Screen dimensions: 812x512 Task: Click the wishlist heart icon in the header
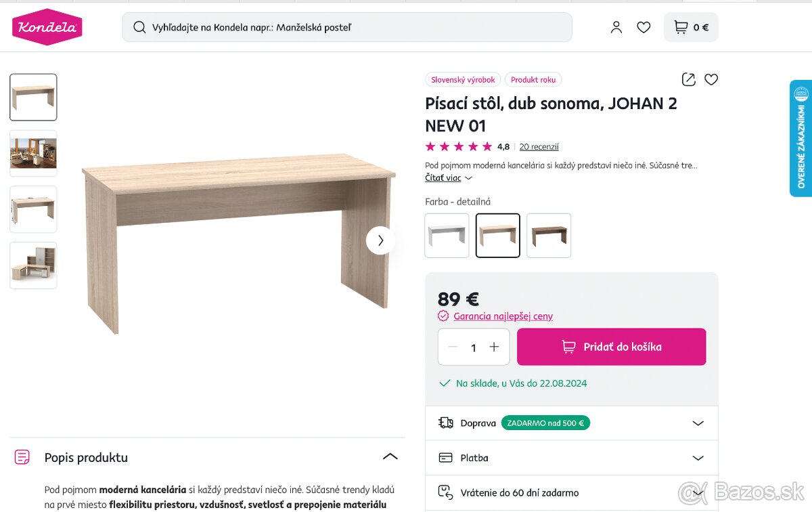pos(643,27)
